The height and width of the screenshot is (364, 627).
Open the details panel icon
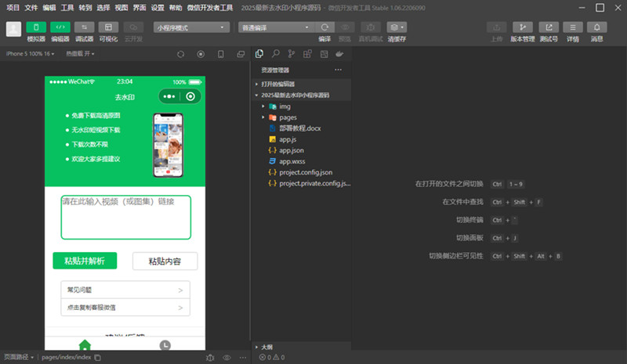573,27
